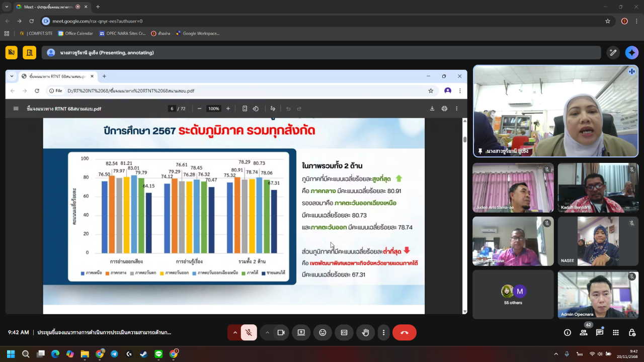
Task: Open the Present now screen share icon
Action: (301, 332)
